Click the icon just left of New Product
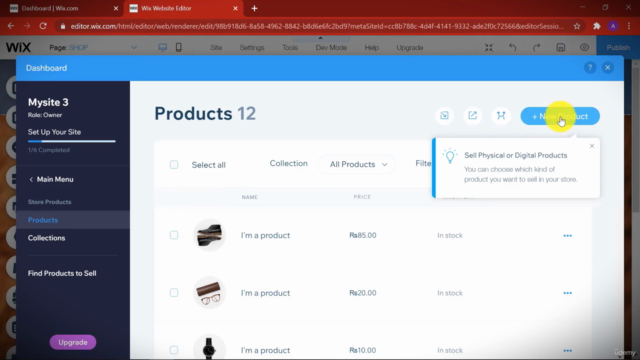This screenshot has height=360, width=640. 501,116
